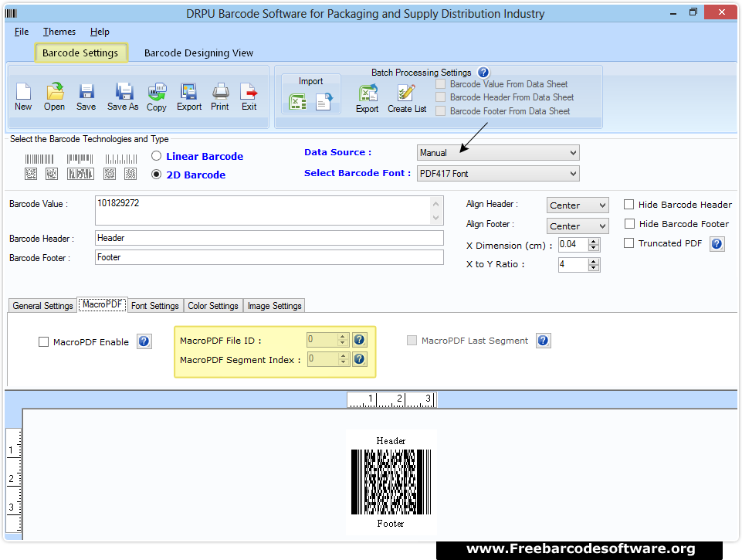Screen dimensions: 742x560
Task: Click the PDF417 barcode preview image
Action: tap(391, 482)
